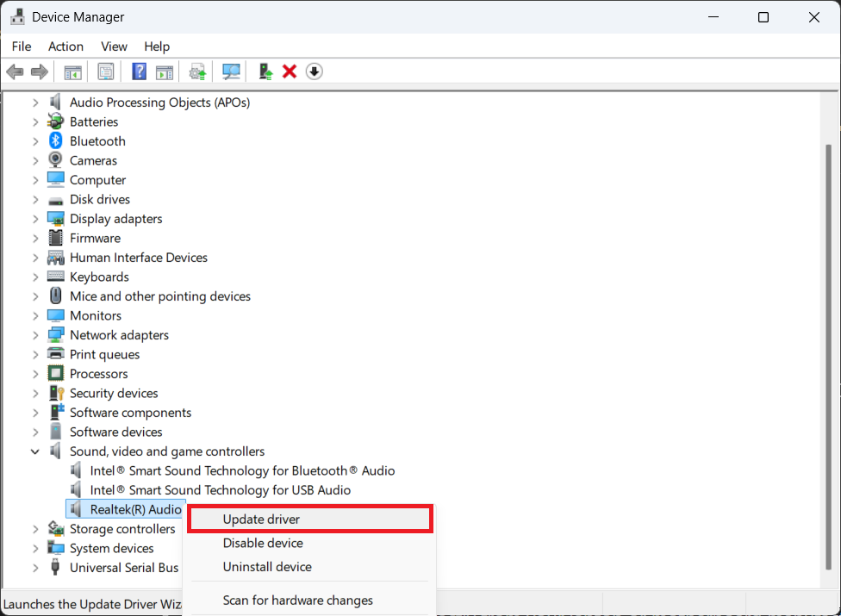Collapse Sound, video and game controllers
The height and width of the screenshot is (616, 841).
[x=35, y=451]
